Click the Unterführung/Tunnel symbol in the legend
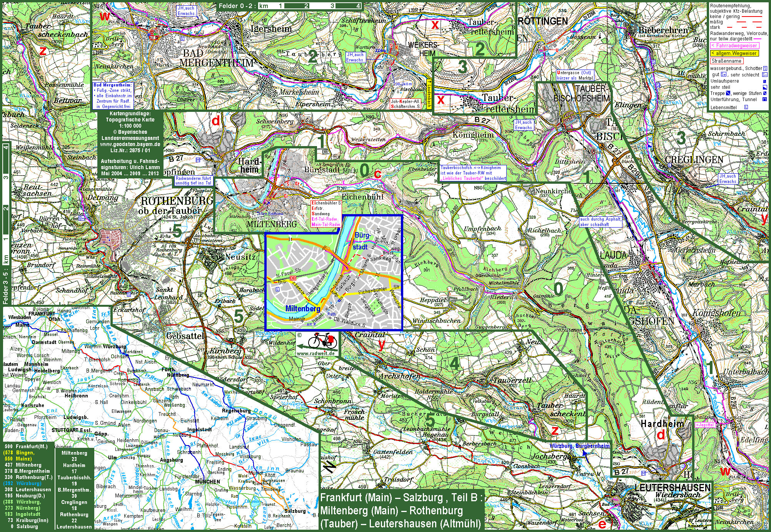This screenshot has width=771, height=532. (764, 99)
